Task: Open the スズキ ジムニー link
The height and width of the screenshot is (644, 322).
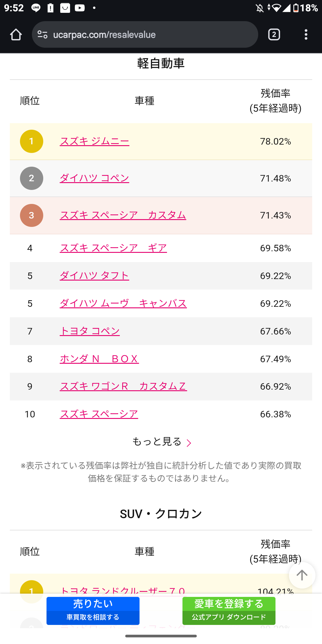Action: [95, 141]
